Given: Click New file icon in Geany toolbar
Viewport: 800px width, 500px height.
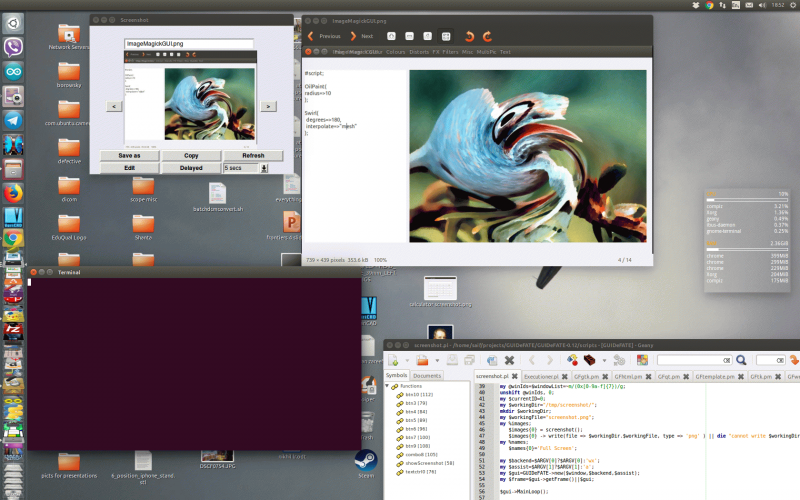Looking at the screenshot, I should [x=393, y=360].
